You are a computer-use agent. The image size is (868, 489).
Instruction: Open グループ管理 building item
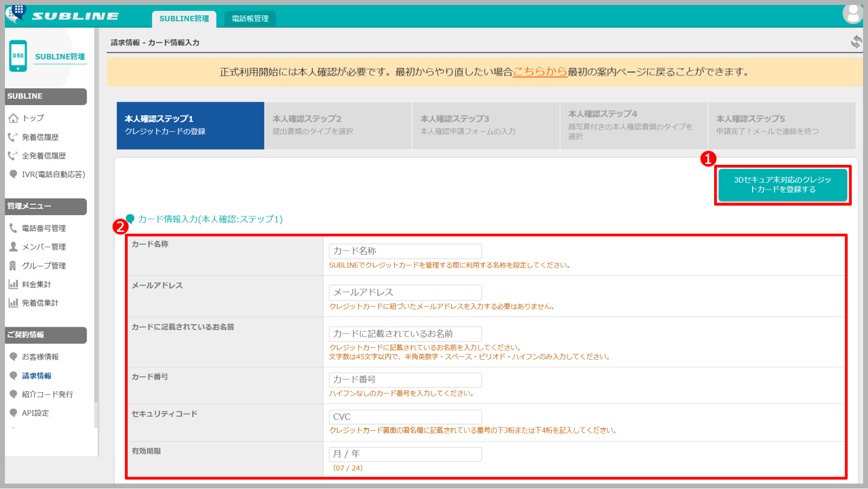coord(43,265)
